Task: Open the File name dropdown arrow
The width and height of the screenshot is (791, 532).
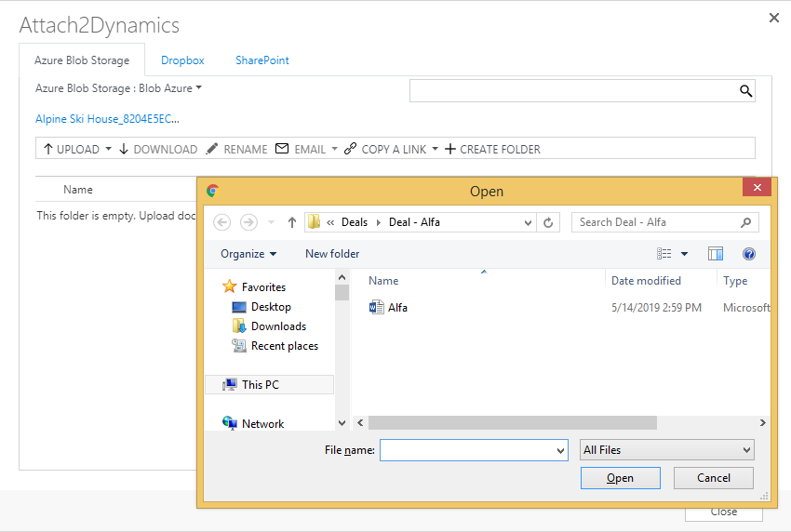Action: tap(560, 450)
